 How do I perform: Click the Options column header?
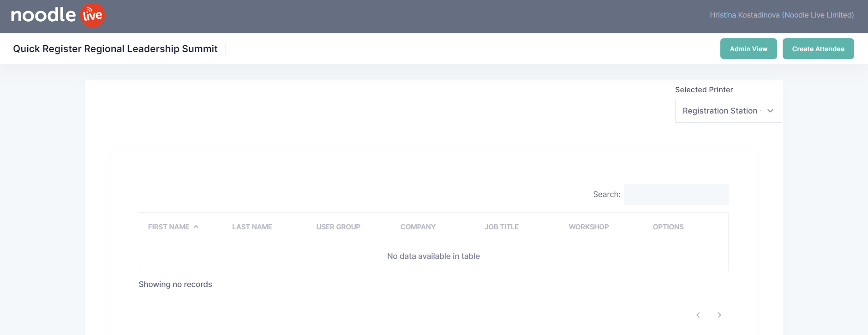[x=668, y=227]
